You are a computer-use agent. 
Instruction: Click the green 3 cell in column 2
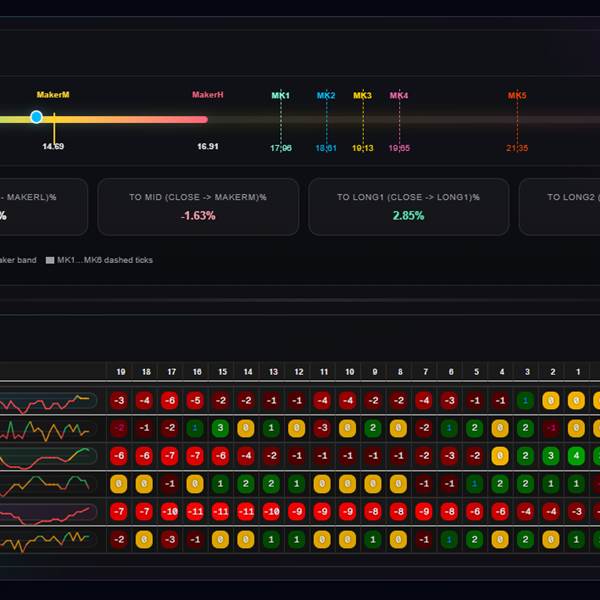[551, 456]
